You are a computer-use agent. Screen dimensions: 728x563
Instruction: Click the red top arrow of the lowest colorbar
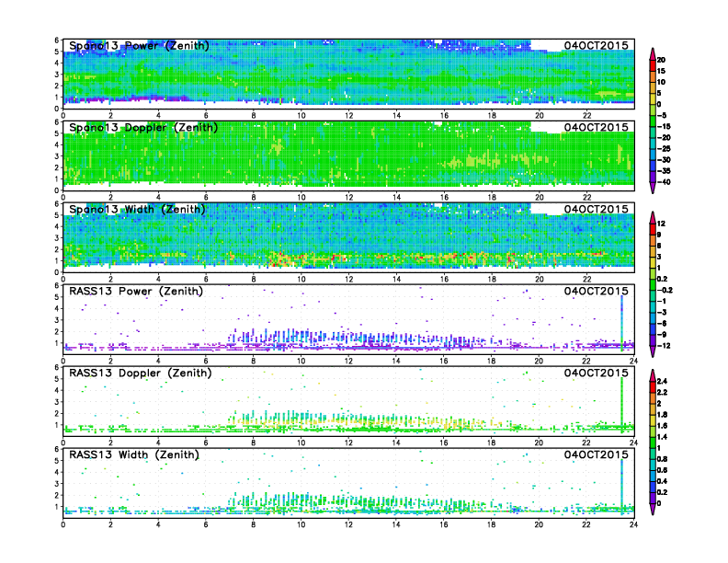tap(651, 374)
